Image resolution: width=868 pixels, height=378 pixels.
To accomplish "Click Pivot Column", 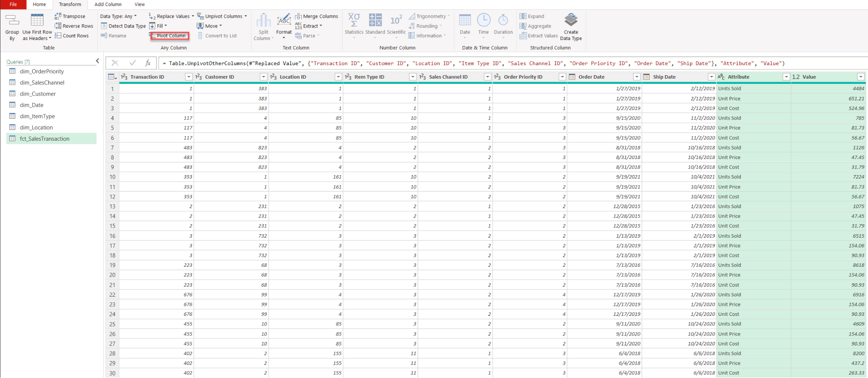I will (170, 36).
